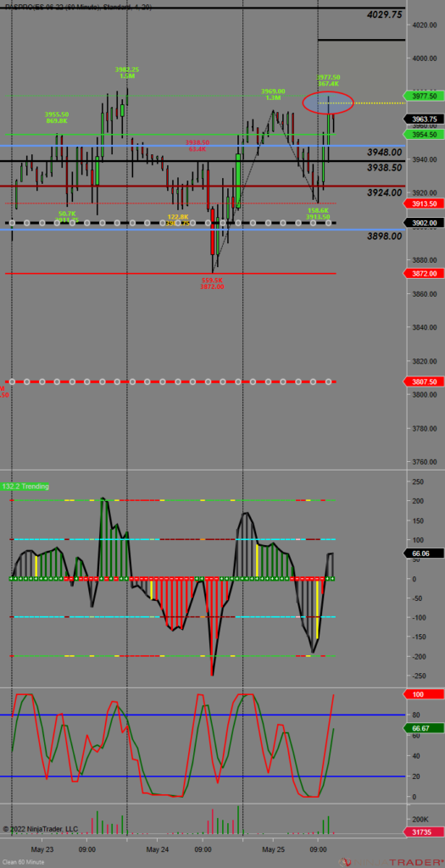This screenshot has height=868, width=445.
Task: Select the black 3963.75 current price marker
Action: 425,119
